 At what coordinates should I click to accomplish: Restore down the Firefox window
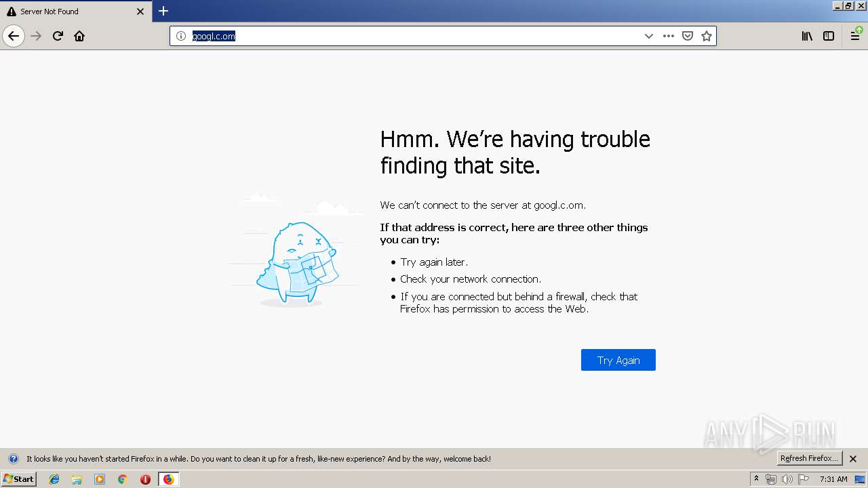849,5
